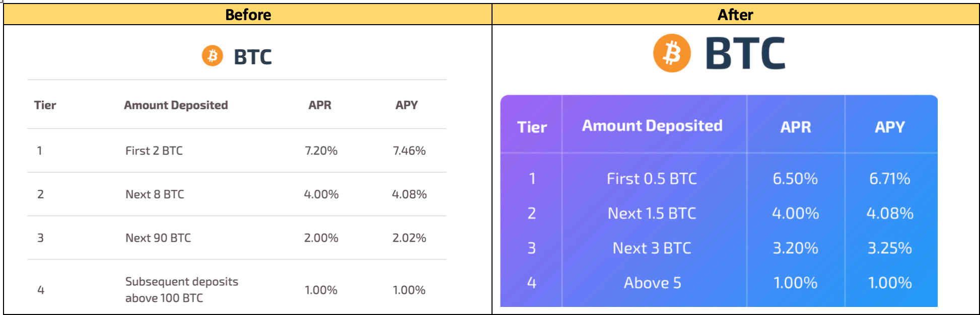This screenshot has width=980, height=315.
Task: Select the Next 1.5 BTC cell
Action: [x=652, y=213]
